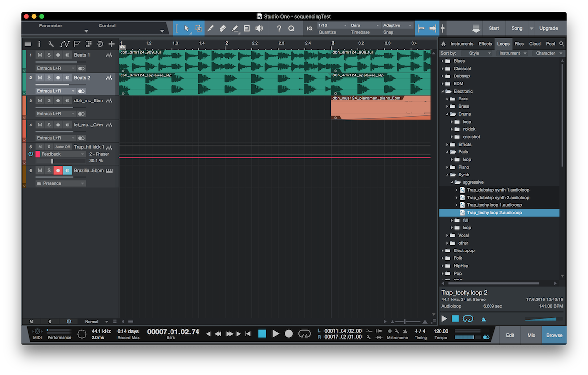
Task: Open the Snap Adaptive dropdown
Action: (397, 25)
